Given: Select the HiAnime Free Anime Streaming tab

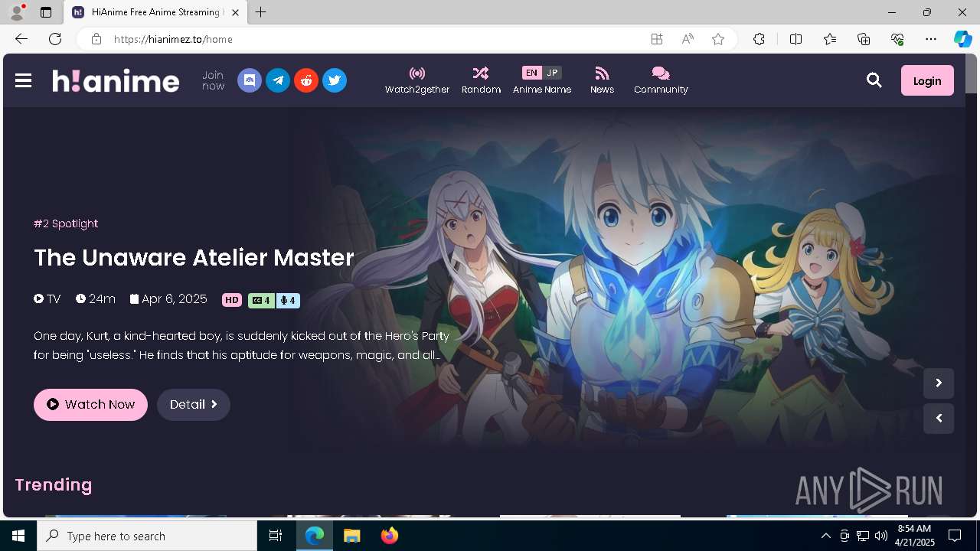Looking at the screenshot, I should 155,12.
